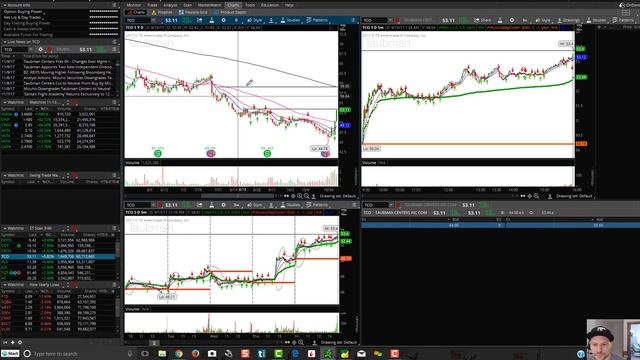This screenshot has width=640, height=360.
Task: Open 'Drawing set: Default' below bottom-left chart
Action: click(339, 342)
